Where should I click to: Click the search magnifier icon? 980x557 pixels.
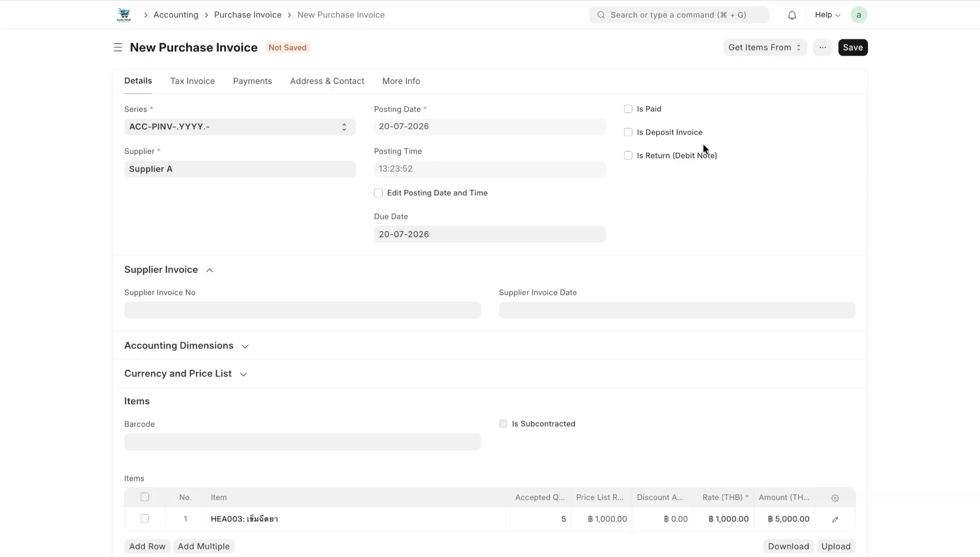601,15
